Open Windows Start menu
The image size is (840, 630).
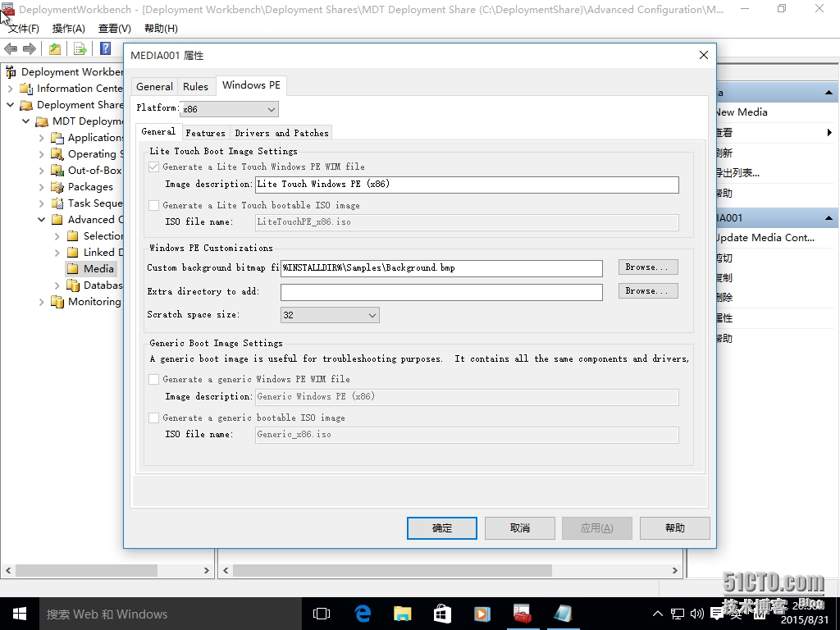(20, 614)
